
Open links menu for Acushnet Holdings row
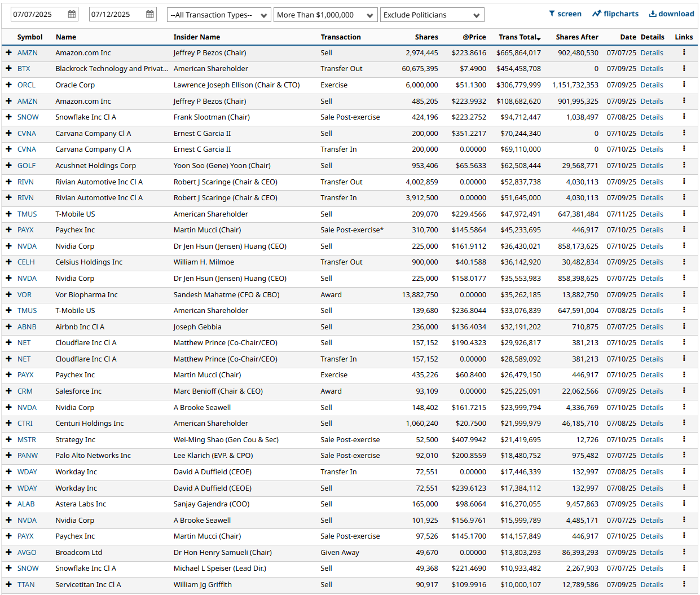pyautogui.click(x=684, y=165)
